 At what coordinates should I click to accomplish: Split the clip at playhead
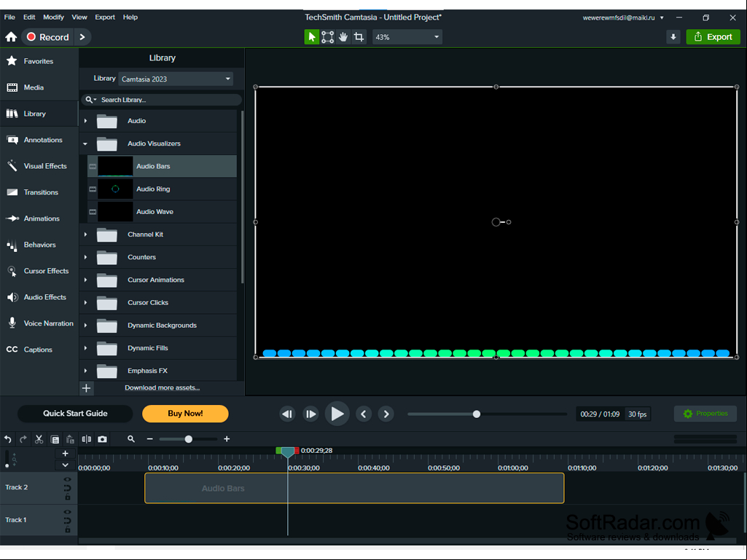tap(86, 439)
